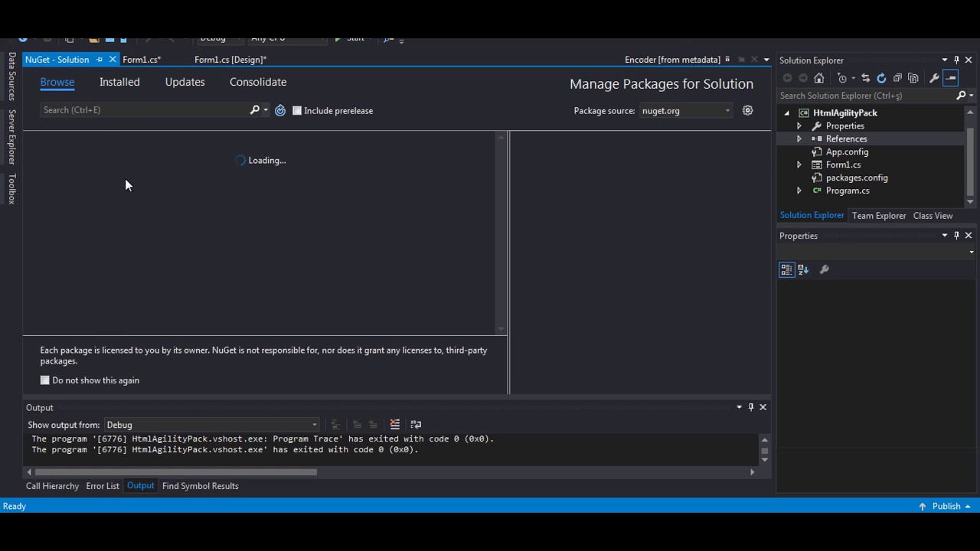Click the Pending Changes Filter clock icon
Viewport: 980px width, 551px height.
coord(842,78)
